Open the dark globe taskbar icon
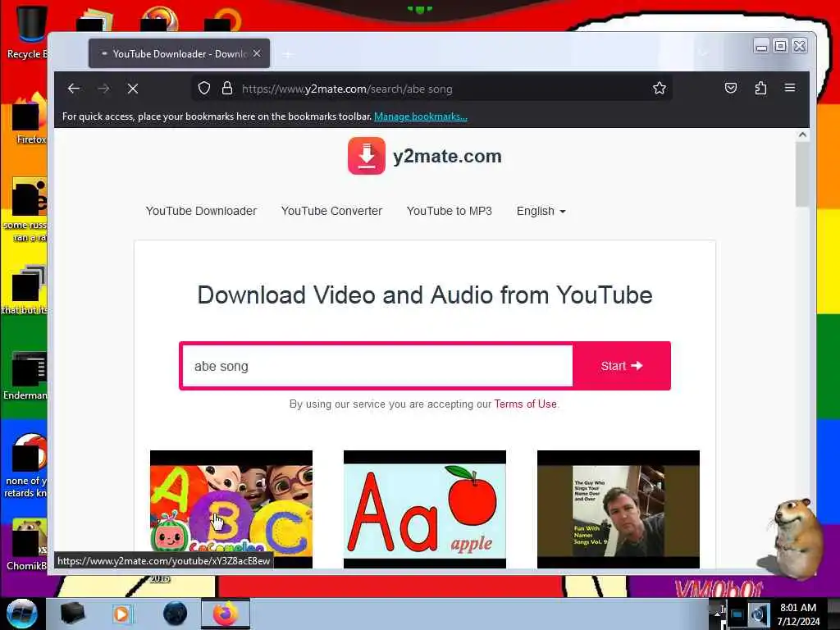Image resolution: width=840 pixels, height=630 pixels. tap(175, 614)
